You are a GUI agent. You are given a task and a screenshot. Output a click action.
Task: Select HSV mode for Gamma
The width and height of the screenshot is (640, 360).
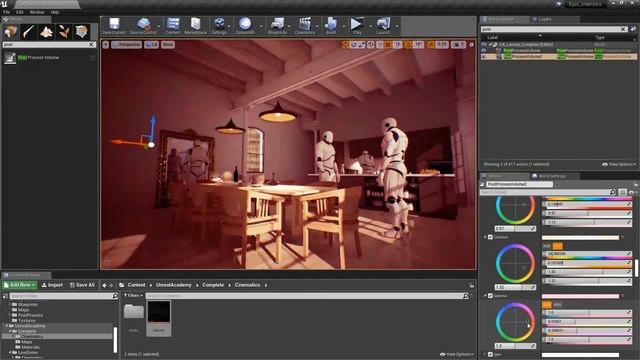pyautogui.click(x=558, y=305)
